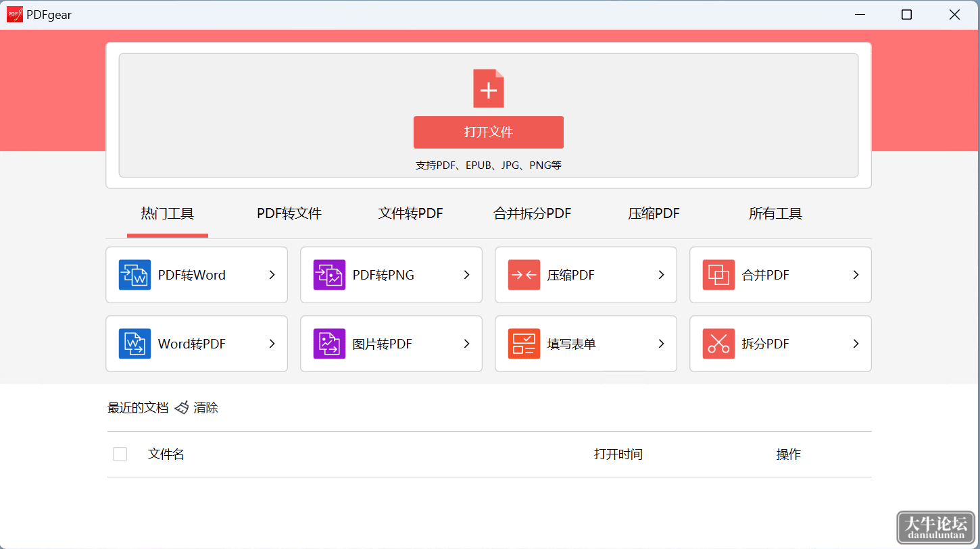Click the 最近的文档 heading
The height and width of the screenshot is (549, 980).
point(138,408)
